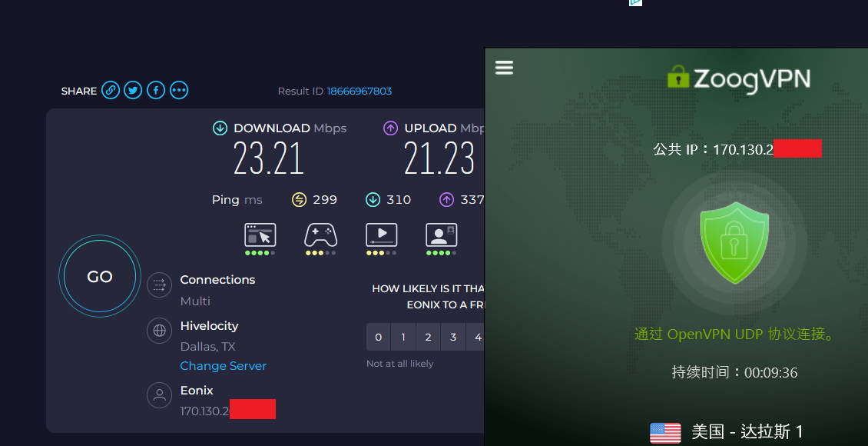
Task: Click the Change Server link
Action: 223,366
